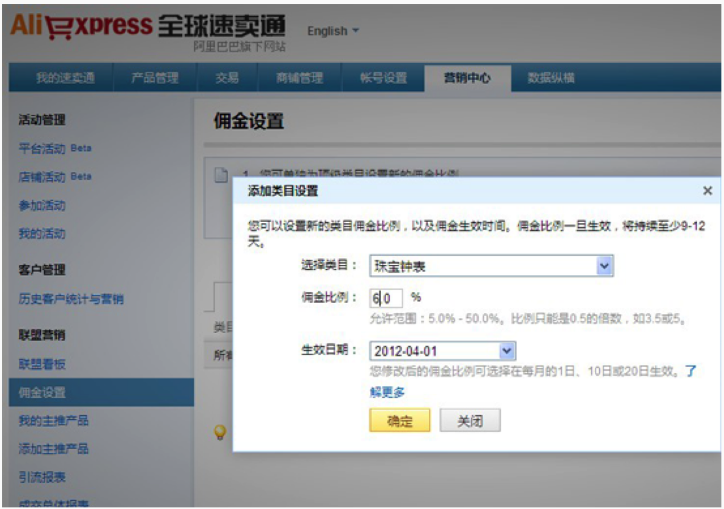Viewport: 724px width, 509px height.
Task: Click the 佣金设置 page heading
Action: (248, 121)
